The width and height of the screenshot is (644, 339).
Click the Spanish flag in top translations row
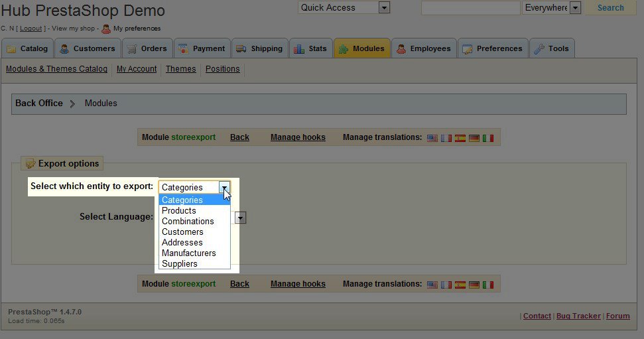[x=460, y=138]
